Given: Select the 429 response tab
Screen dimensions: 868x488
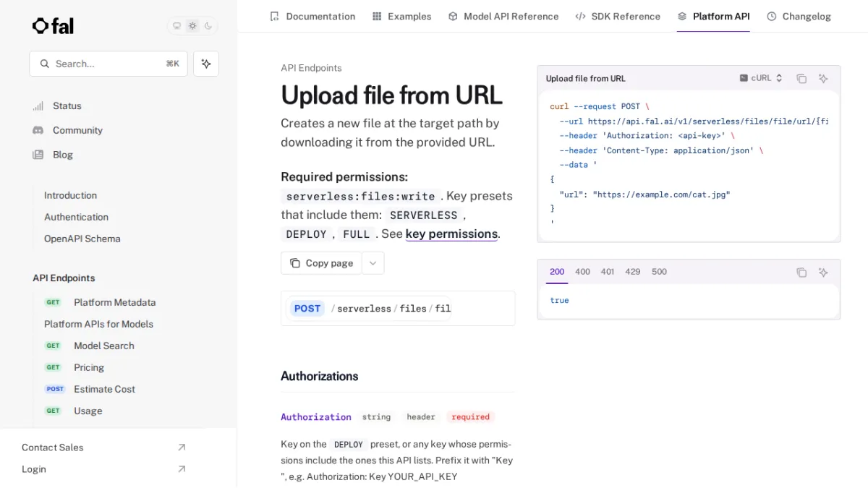Looking at the screenshot, I should click(x=633, y=272).
